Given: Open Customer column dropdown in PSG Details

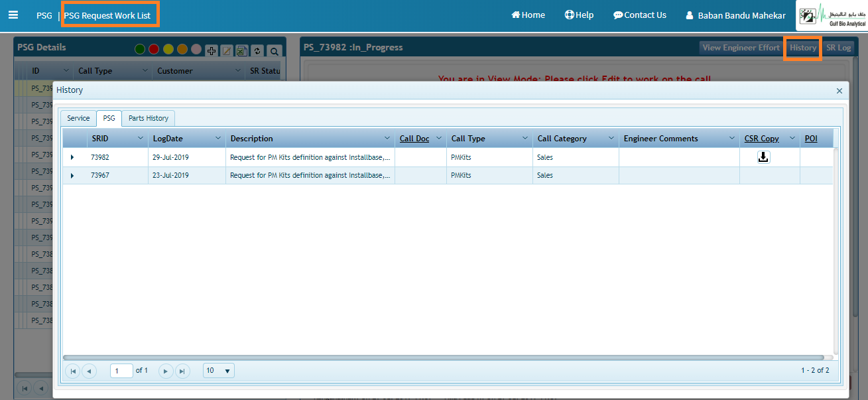Looking at the screenshot, I should (239, 70).
